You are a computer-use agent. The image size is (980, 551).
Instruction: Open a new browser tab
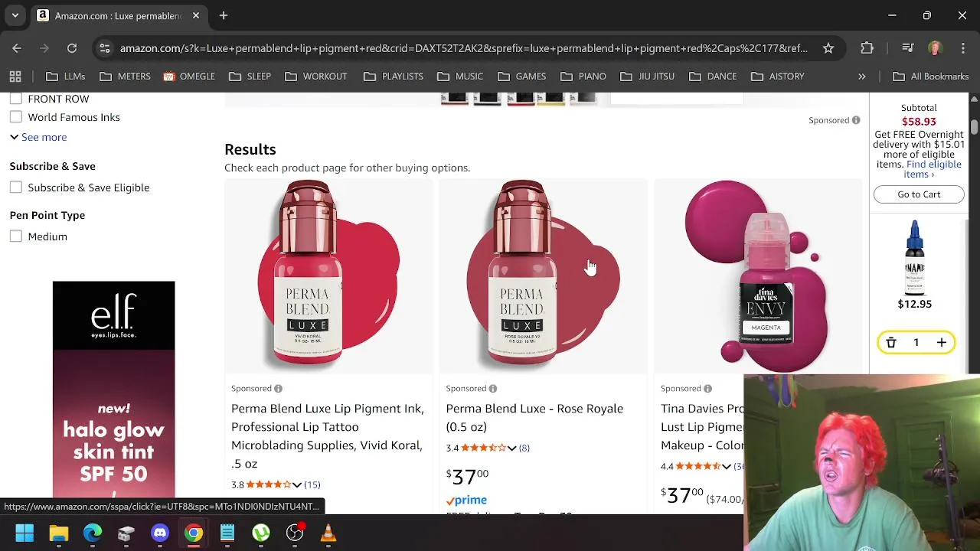[x=224, y=15]
